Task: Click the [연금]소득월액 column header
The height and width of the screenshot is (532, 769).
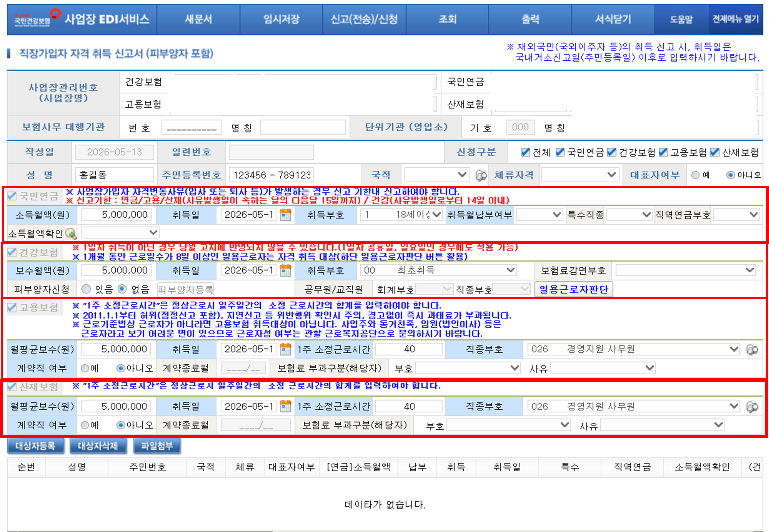Action: [x=358, y=467]
